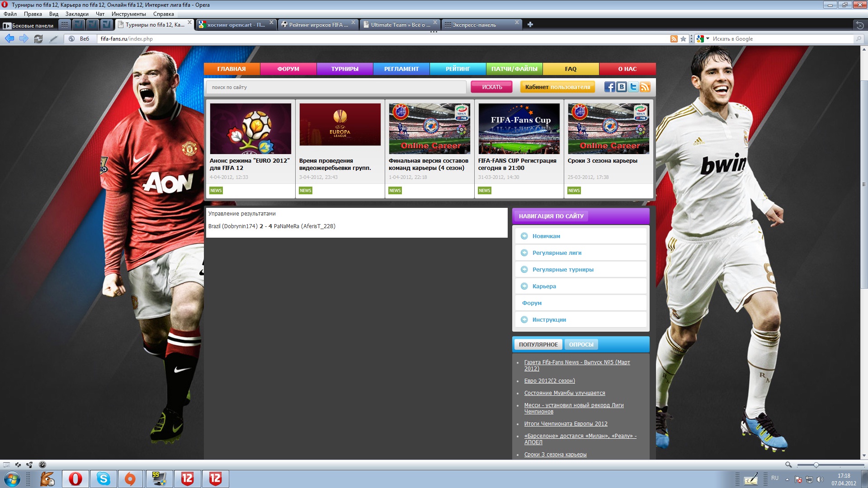Open the VKontakte social icon
The width and height of the screenshot is (868, 488).
pyautogui.click(x=622, y=87)
